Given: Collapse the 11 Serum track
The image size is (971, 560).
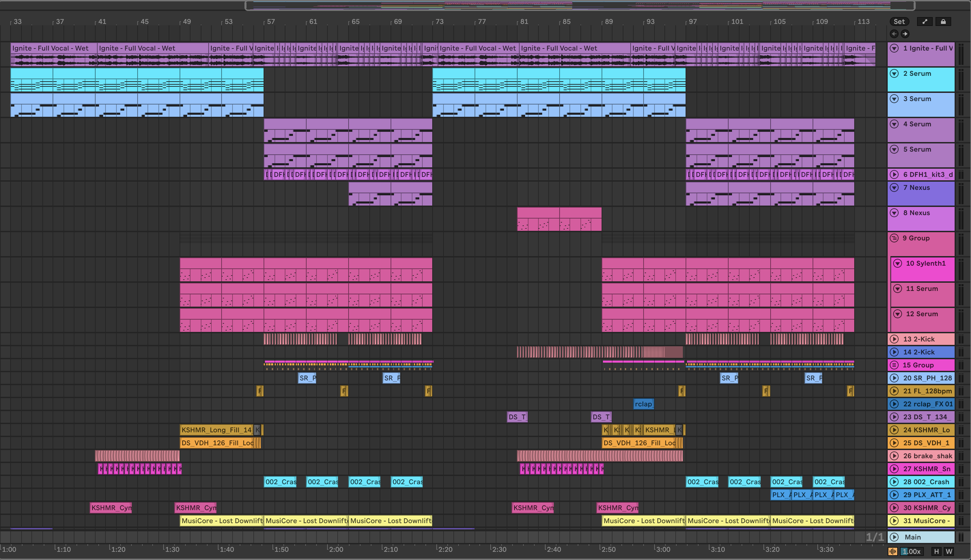Looking at the screenshot, I should [x=898, y=289].
